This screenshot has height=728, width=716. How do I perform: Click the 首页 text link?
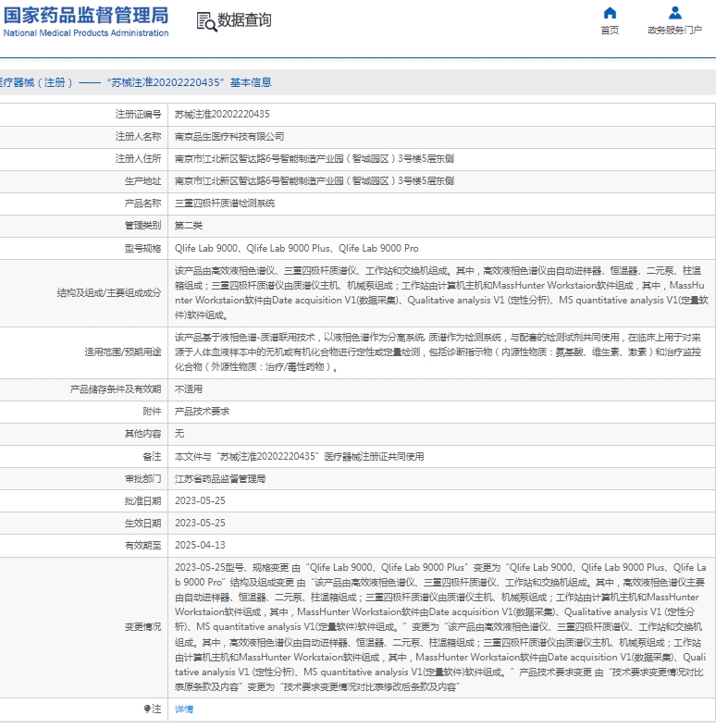(x=610, y=31)
